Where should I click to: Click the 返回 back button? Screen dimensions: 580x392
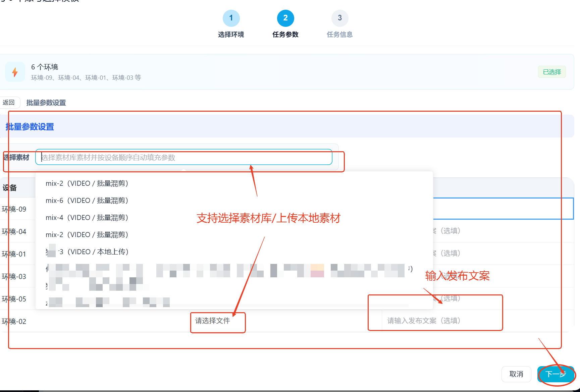click(9, 103)
